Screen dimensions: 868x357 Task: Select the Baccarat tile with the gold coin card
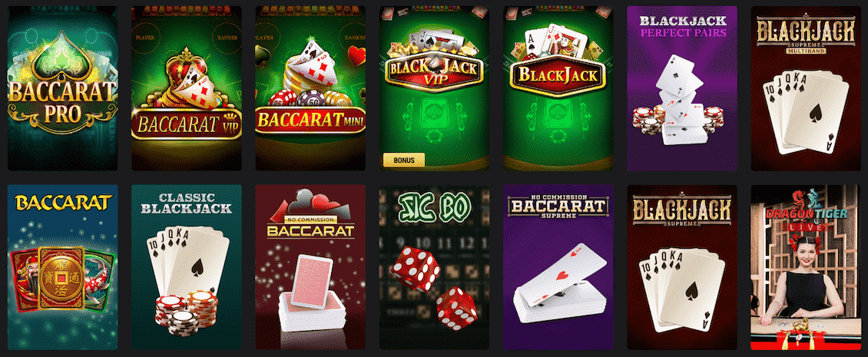(x=62, y=266)
